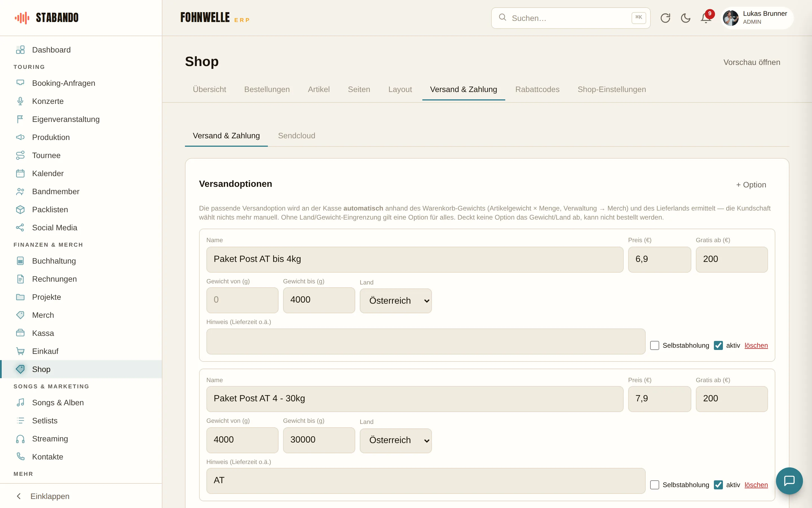Image resolution: width=812 pixels, height=508 pixels.
Task: Open the chat bubble button
Action: (x=789, y=481)
